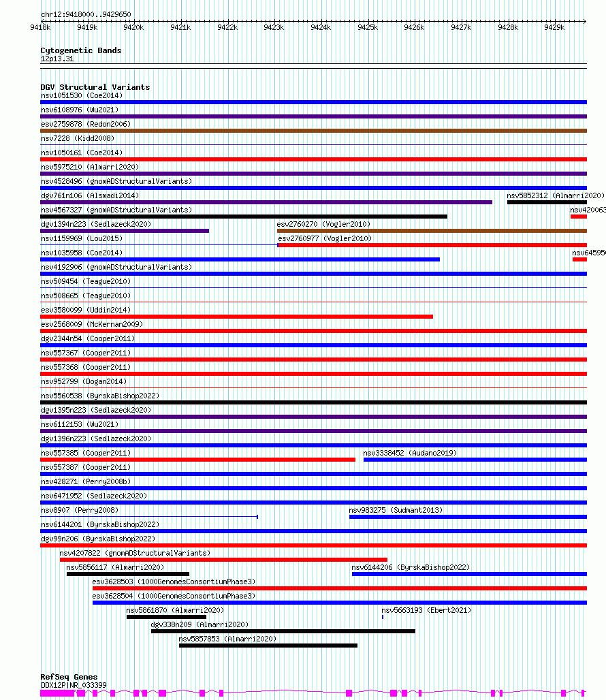
Task: Select the nsv6108976 (Wu2021) variant label
Action: (80, 110)
